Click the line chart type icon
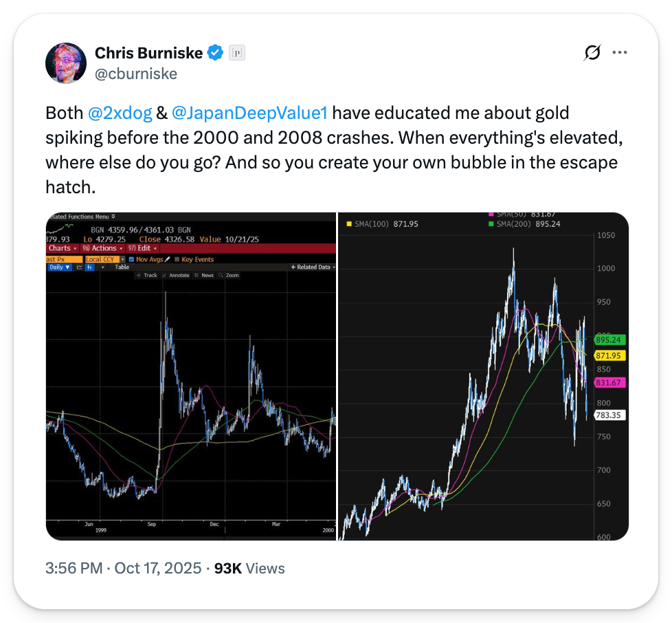 pos(79,267)
